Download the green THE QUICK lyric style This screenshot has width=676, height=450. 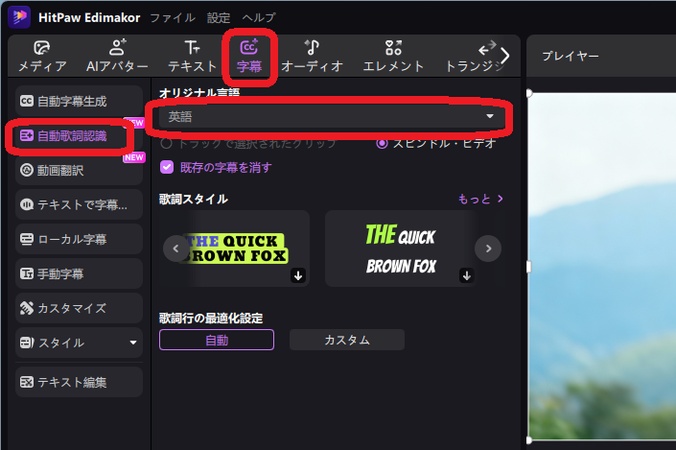pyautogui.click(x=466, y=275)
